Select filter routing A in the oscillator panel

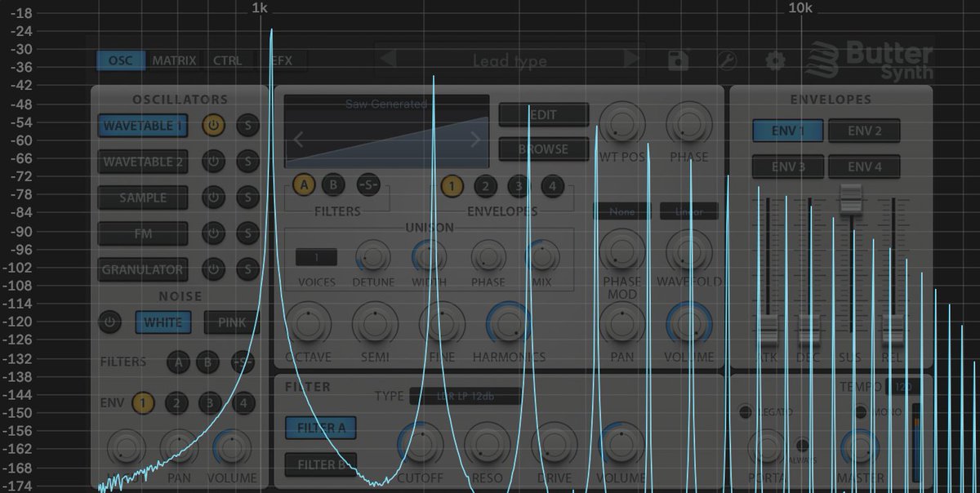point(305,186)
